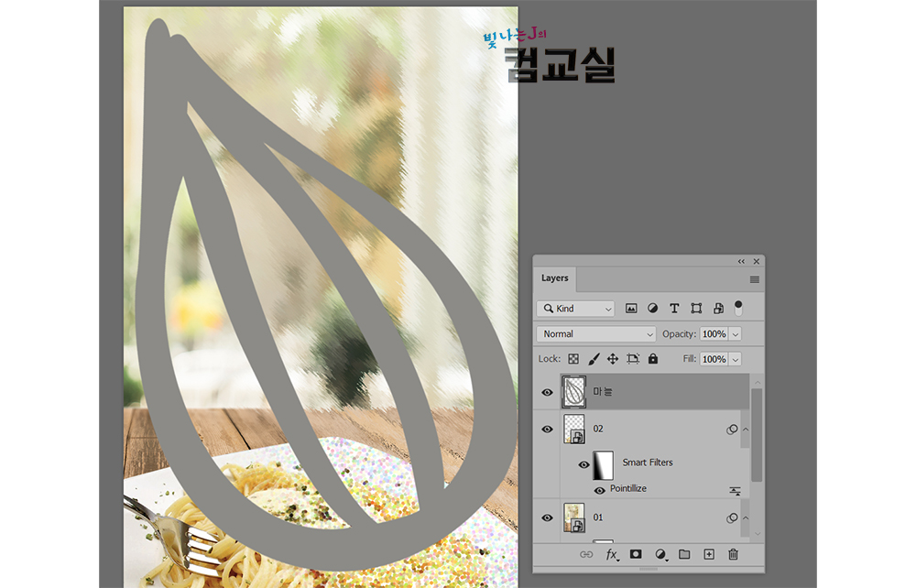Click scroll down arrow in Layers panel
This screenshot has height=588, width=916.
click(x=758, y=534)
